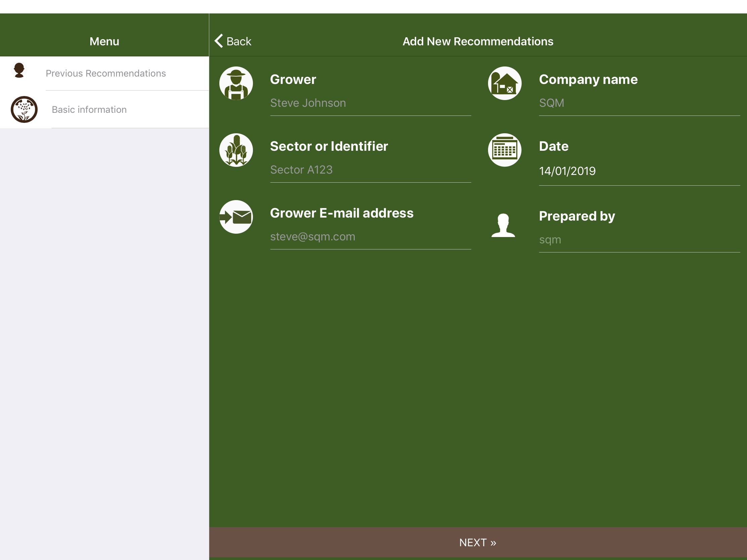Click the barn Company name icon
The image size is (747, 560).
(504, 83)
